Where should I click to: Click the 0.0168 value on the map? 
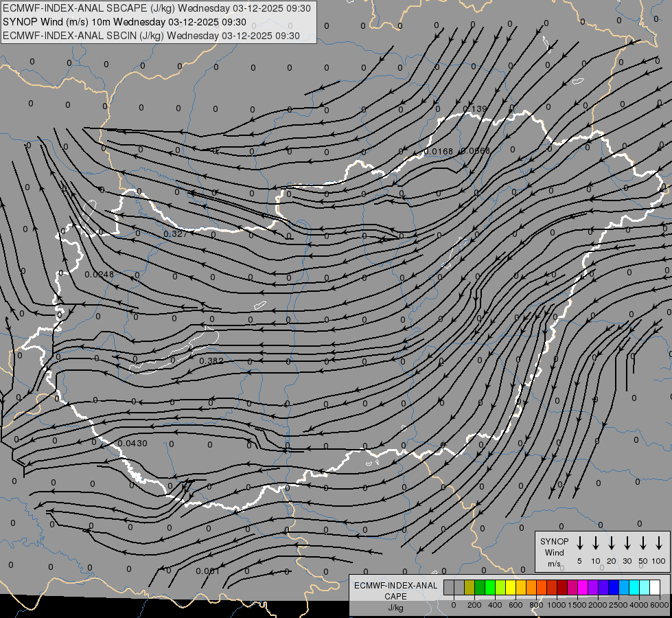pyautogui.click(x=439, y=151)
